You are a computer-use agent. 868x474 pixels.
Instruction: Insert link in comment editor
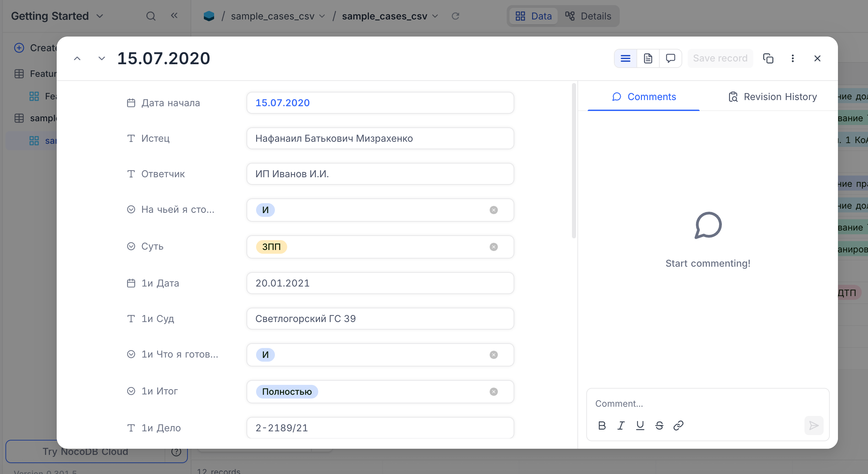[678, 426]
